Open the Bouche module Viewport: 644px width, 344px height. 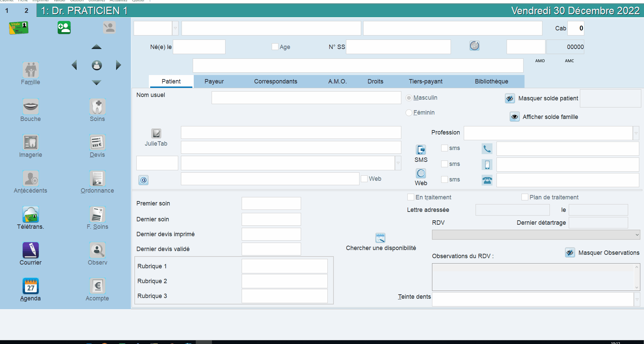(x=31, y=106)
